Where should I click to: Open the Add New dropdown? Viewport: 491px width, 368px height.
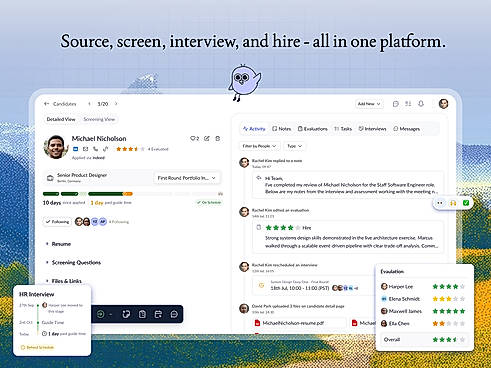tap(369, 104)
